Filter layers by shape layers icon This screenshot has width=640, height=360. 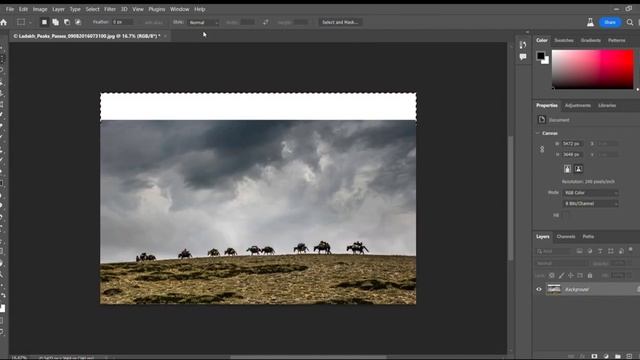click(611, 251)
